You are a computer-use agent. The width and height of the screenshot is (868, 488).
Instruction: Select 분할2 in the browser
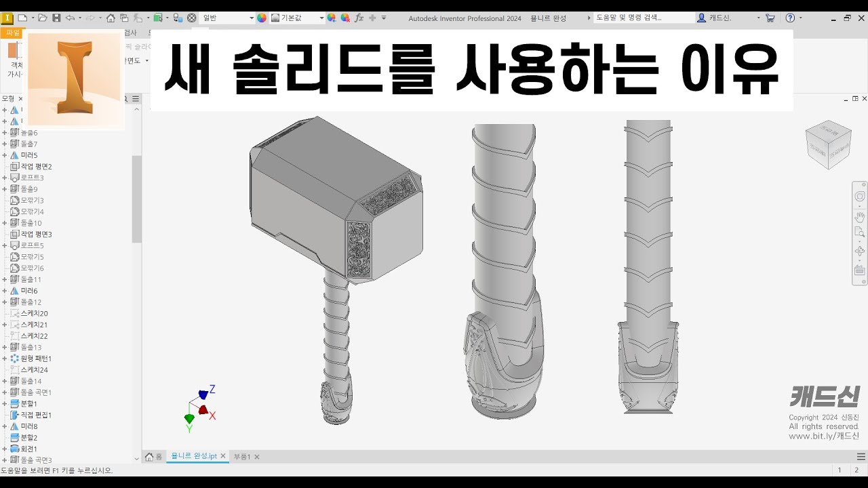click(29, 438)
